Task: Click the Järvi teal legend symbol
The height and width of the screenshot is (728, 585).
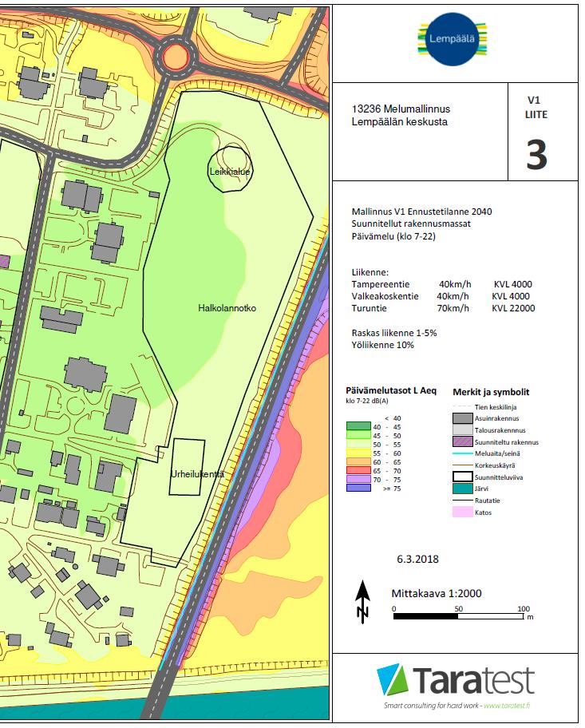Action: tap(462, 489)
